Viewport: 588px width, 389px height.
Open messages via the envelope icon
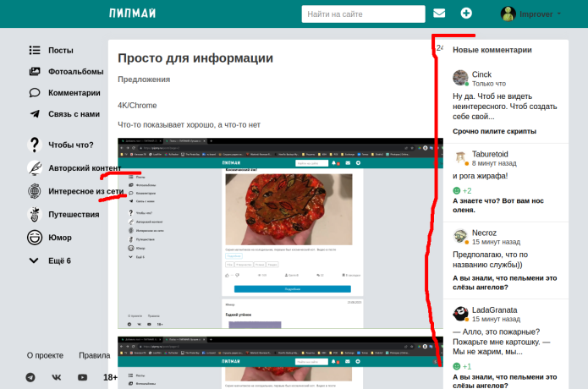coord(439,14)
